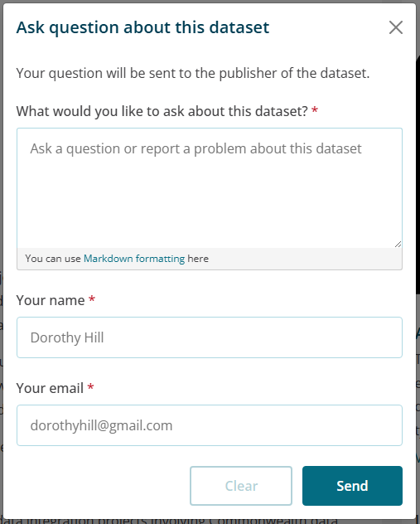The height and width of the screenshot is (524, 420).
Task: Click the Your name field with Dorothy Hill placeholder
Action: [210, 337]
